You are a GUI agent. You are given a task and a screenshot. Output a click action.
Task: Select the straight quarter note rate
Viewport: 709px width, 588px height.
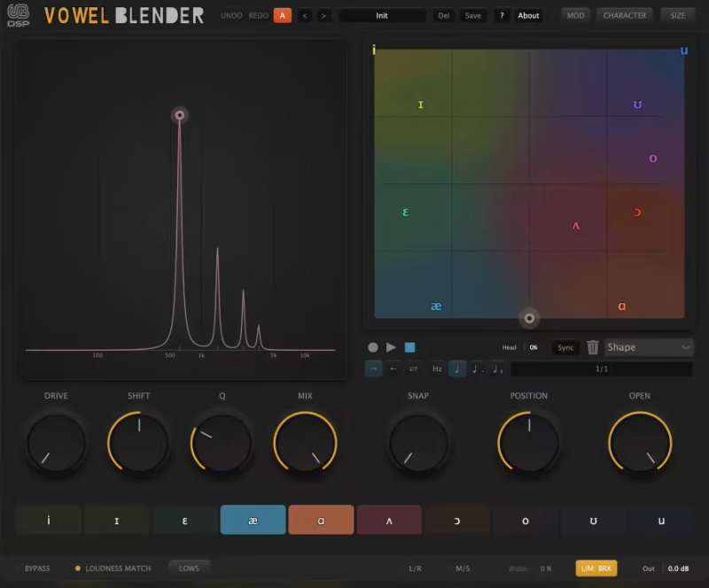457,368
